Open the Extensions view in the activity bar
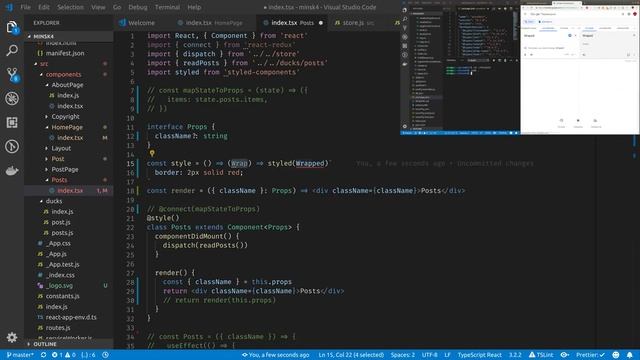 tap(12, 122)
